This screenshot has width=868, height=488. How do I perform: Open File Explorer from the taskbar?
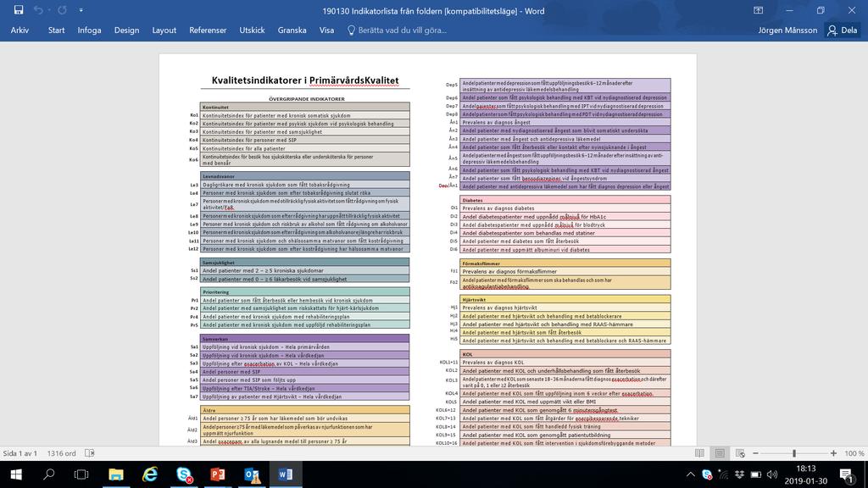click(115, 474)
